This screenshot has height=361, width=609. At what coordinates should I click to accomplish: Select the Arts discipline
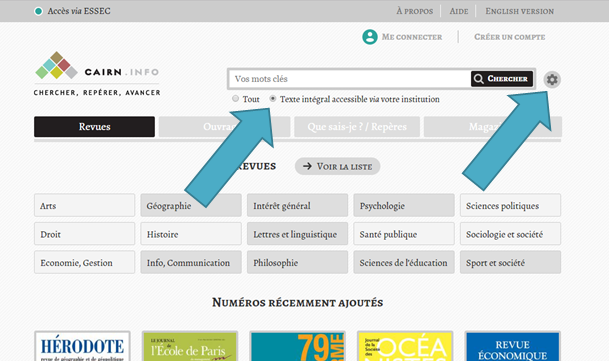click(84, 206)
